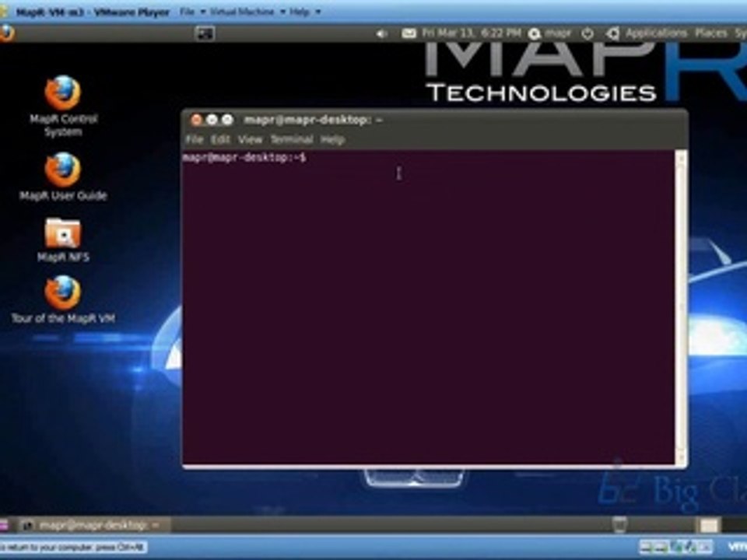Open the Applications menu in panel
The width and height of the screenshot is (747, 560).
click(x=656, y=33)
